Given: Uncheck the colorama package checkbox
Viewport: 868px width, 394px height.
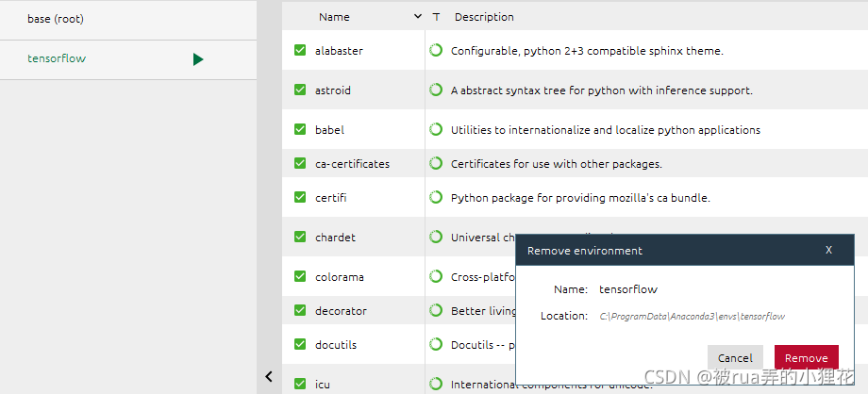Looking at the screenshot, I should (x=300, y=276).
